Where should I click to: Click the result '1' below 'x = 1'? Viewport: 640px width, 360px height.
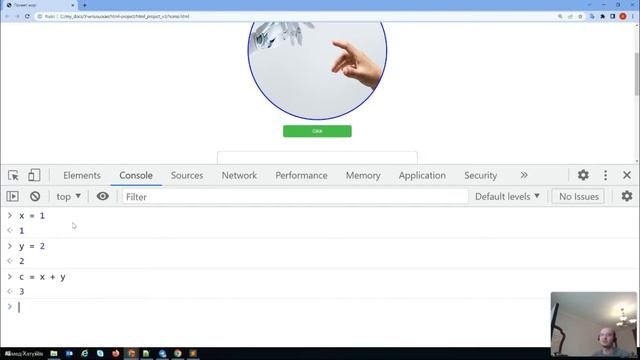[22, 231]
